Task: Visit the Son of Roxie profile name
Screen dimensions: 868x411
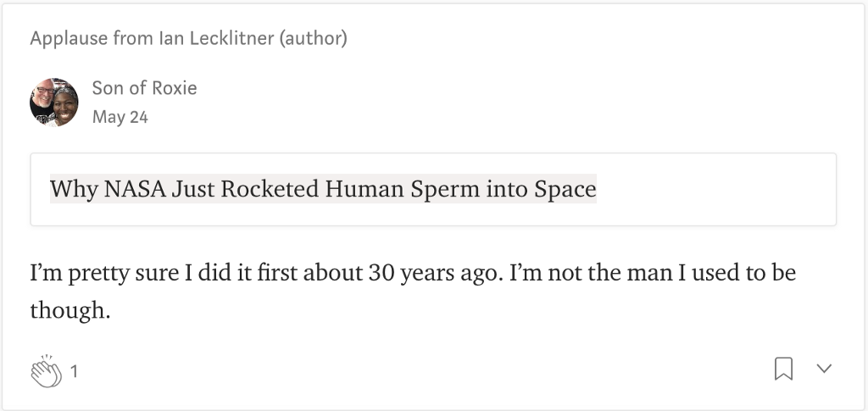Action: coord(144,88)
